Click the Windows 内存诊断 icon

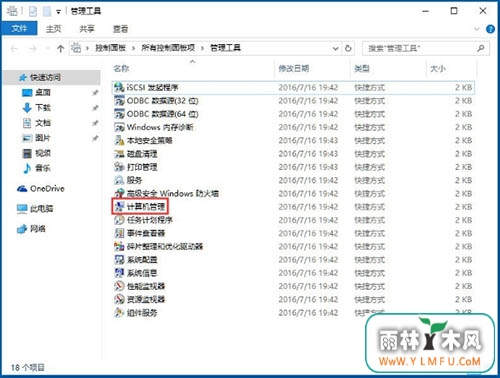click(119, 127)
